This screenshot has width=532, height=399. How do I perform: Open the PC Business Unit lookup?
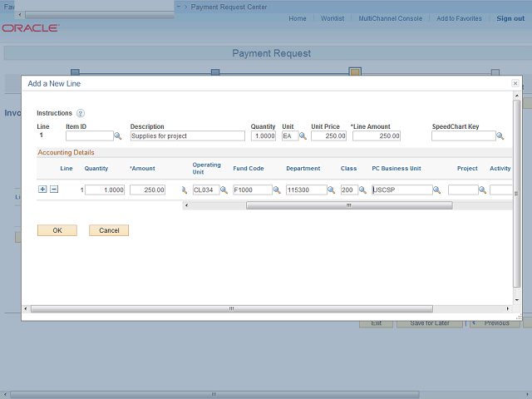[x=438, y=190]
